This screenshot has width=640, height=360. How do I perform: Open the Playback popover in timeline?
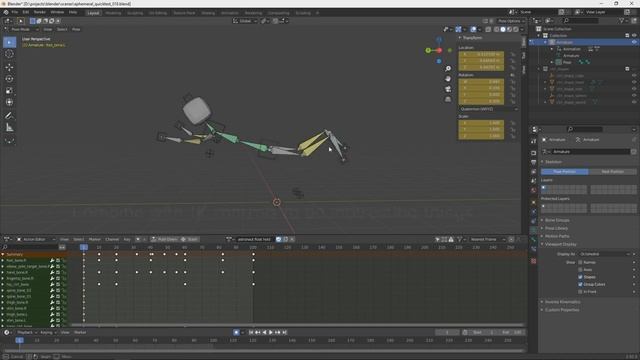click(x=27, y=332)
